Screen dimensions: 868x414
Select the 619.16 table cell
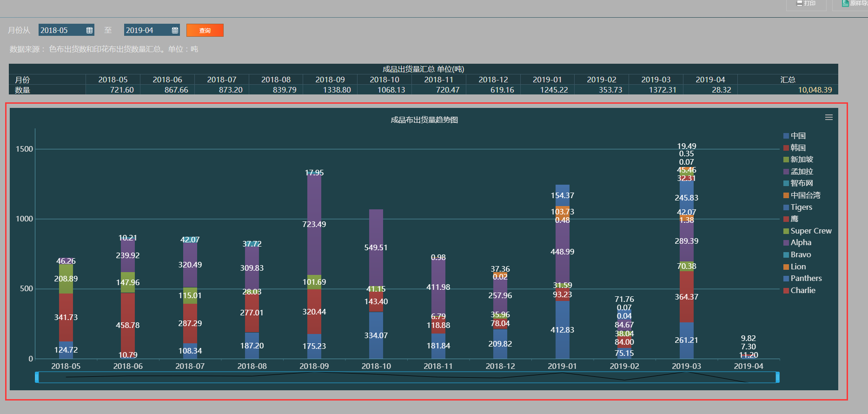493,90
